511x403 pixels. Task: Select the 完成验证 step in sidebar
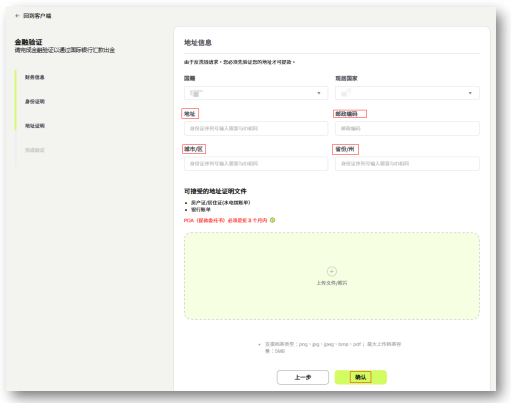point(35,150)
